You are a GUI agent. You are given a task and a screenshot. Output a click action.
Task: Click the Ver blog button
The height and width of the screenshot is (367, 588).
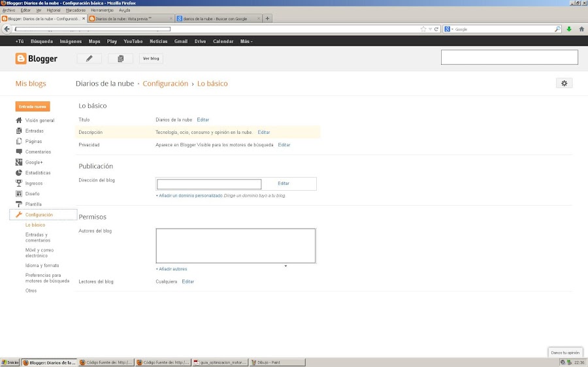(x=151, y=59)
